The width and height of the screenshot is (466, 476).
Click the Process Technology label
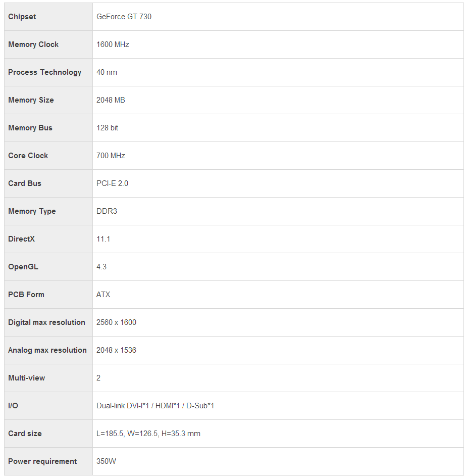44,72
